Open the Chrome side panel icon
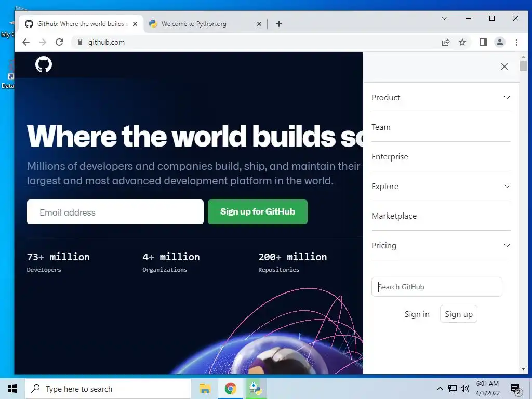 [483, 42]
